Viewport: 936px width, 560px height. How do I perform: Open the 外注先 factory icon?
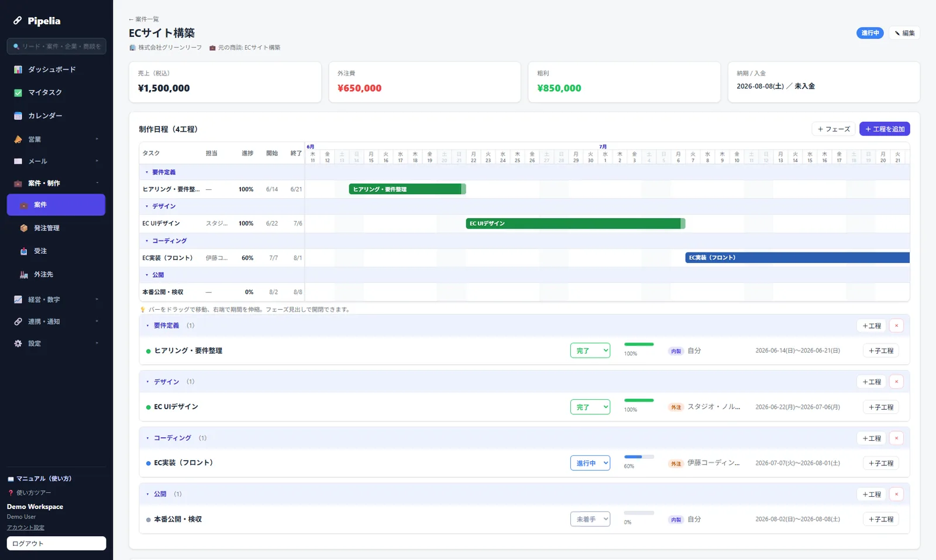click(x=24, y=274)
